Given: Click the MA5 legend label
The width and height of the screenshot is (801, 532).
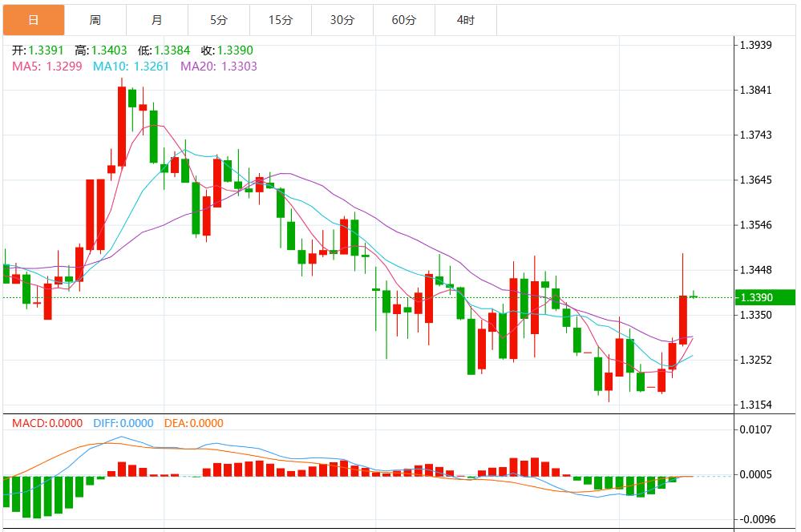Looking at the screenshot, I should click(x=47, y=66).
